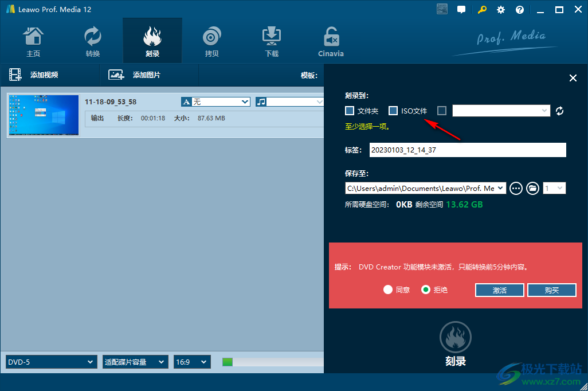Click the 购买 purchase button
This screenshot has width=588, height=391.
552,290
